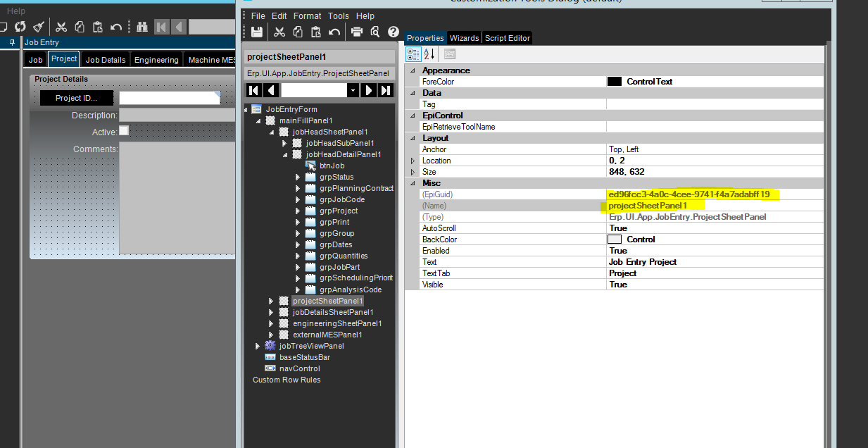868x448 pixels.
Task: Click Print Preview magnifier icon
Action: pos(375,32)
